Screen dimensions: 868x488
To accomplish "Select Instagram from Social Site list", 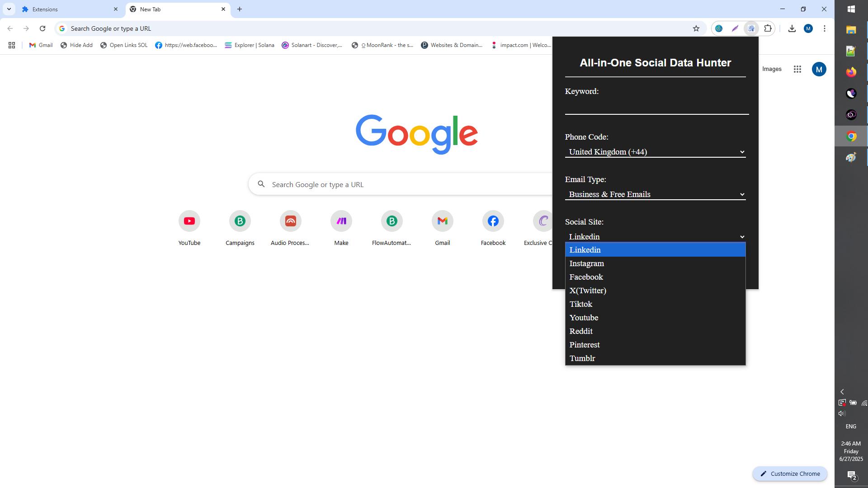I will click(586, 263).
